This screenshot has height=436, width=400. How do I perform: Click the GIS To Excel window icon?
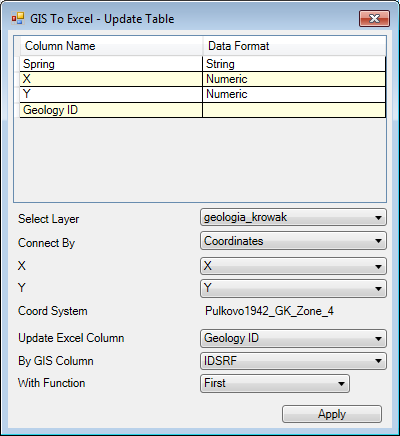coord(18,18)
